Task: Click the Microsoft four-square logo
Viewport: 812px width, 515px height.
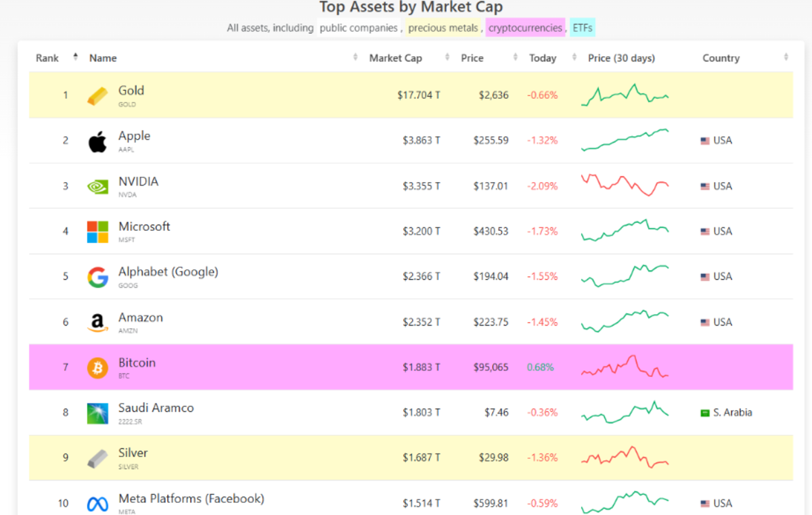Action: (x=97, y=231)
